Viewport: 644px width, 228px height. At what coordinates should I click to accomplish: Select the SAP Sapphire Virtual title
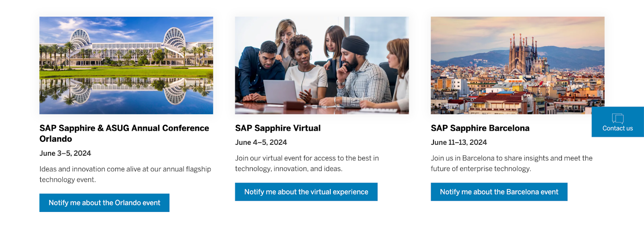[x=278, y=128]
